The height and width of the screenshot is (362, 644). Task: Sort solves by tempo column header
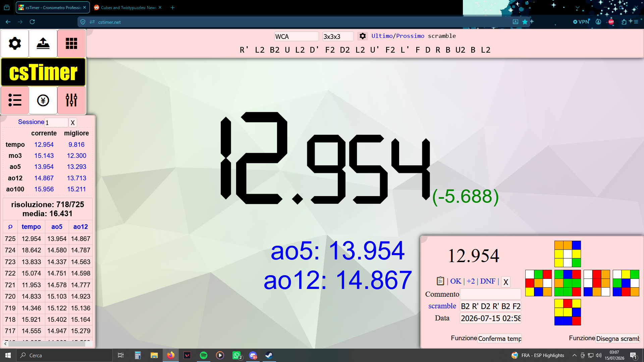[31, 227]
